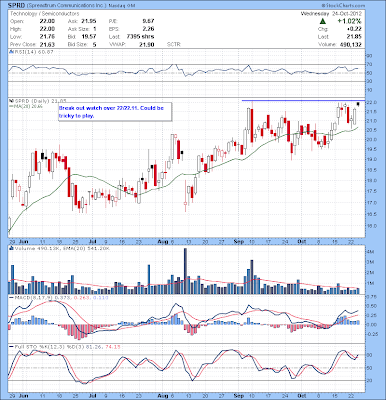Screen dimensions: 386x400
Task: Click the MA(20) green legend marker
Action: pos(11,106)
